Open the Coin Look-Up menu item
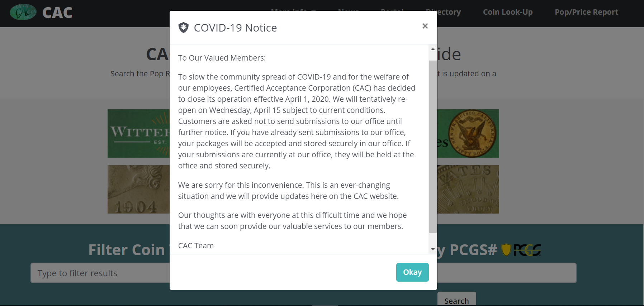This screenshot has width=644, height=306. pyautogui.click(x=508, y=12)
